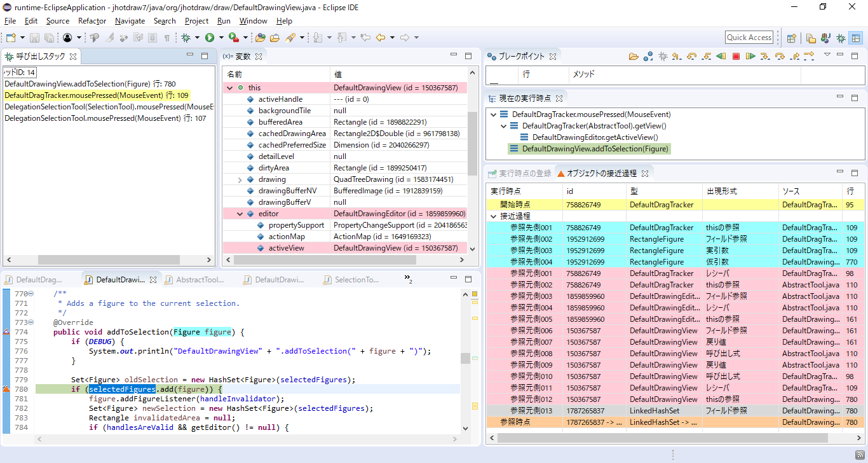
Task: Open the ブレークポイント view menu triangle
Action: (x=827, y=55)
